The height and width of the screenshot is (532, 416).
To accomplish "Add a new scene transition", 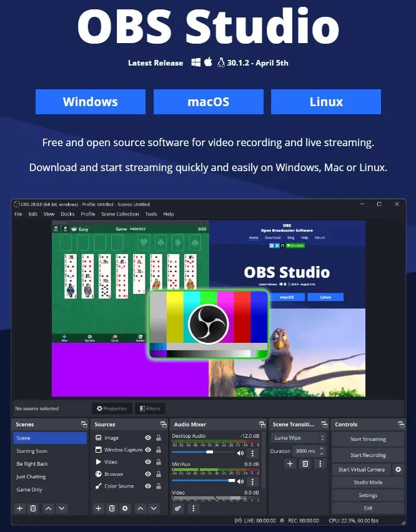I will 290,464.
